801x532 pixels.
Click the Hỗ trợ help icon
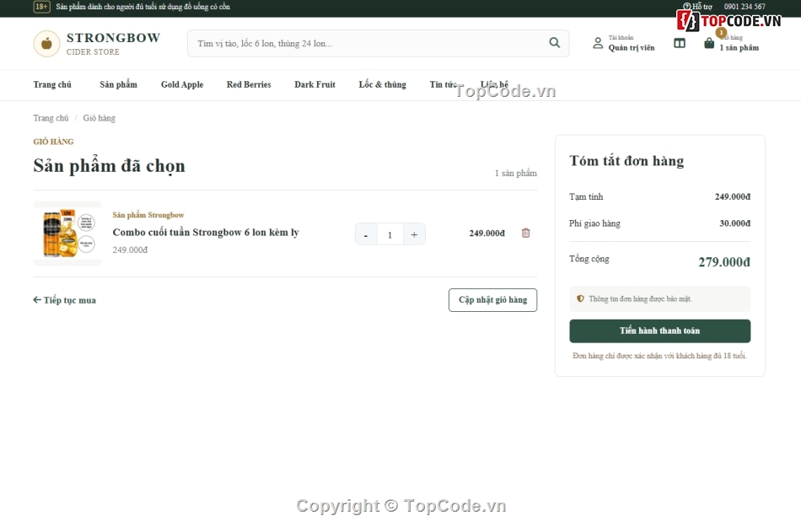click(687, 7)
